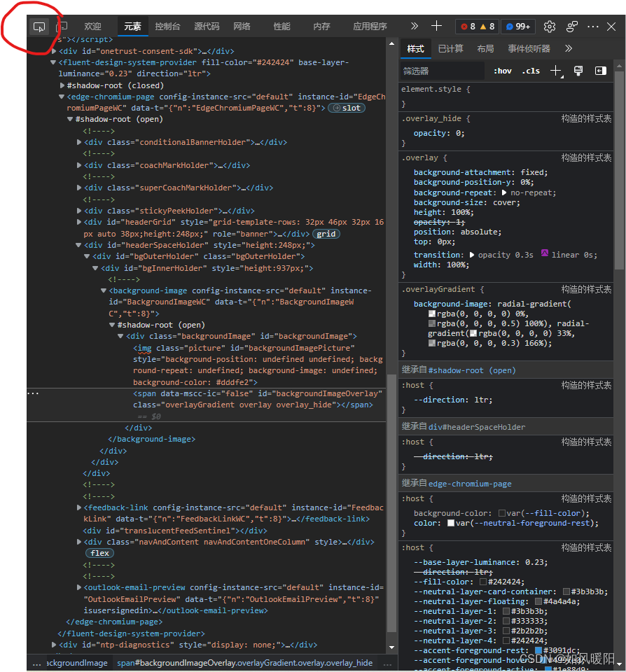This screenshot has width=626, height=672.
Task: Open the 应用程序 tab
Action: tap(370, 27)
